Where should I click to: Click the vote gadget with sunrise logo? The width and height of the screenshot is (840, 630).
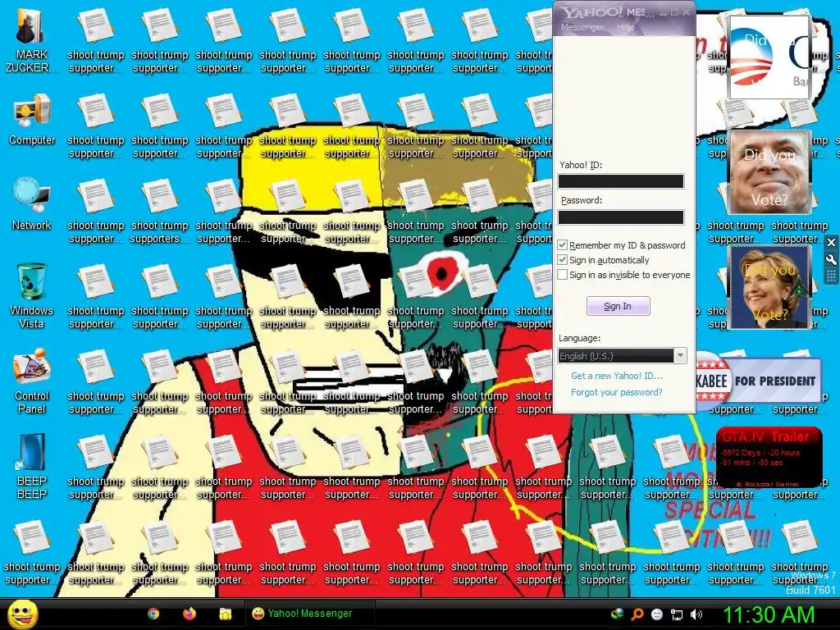point(769,57)
